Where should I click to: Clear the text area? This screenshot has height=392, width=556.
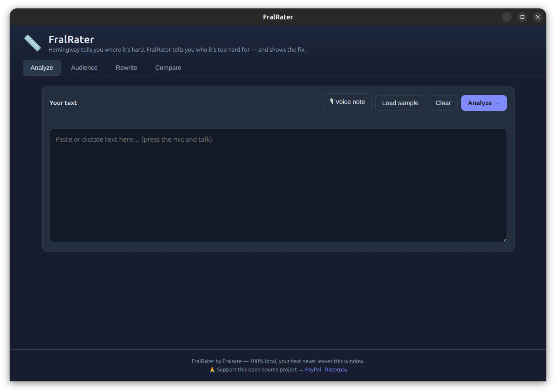click(x=443, y=103)
